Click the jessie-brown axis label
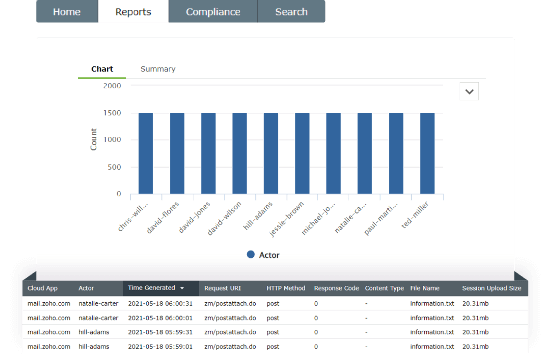551x364 pixels. click(286, 219)
